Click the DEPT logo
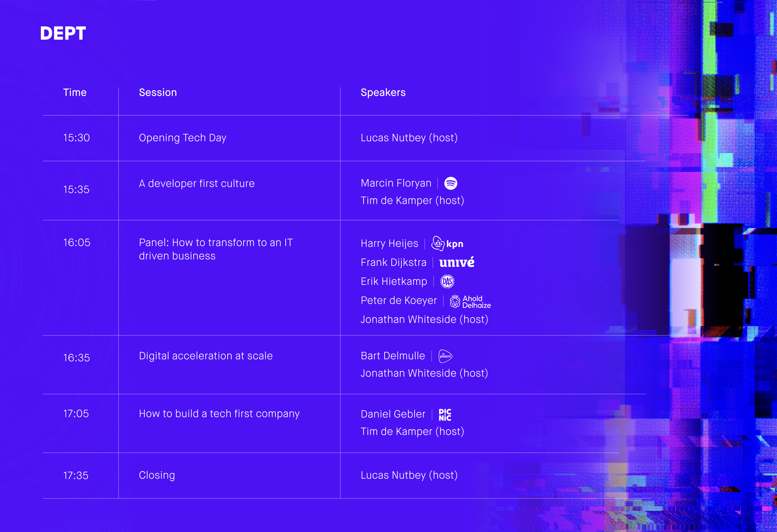This screenshot has height=532, width=777. point(63,33)
